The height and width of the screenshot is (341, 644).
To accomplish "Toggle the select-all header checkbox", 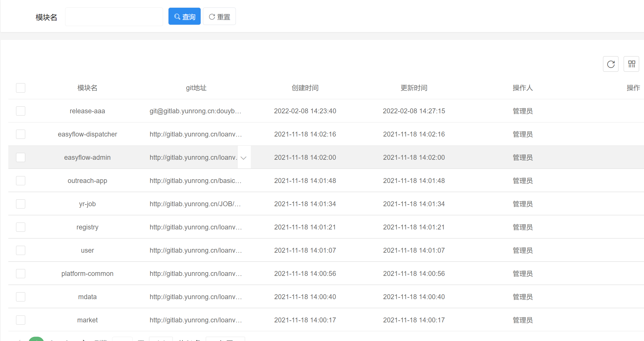I will pyautogui.click(x=21, y=88).
